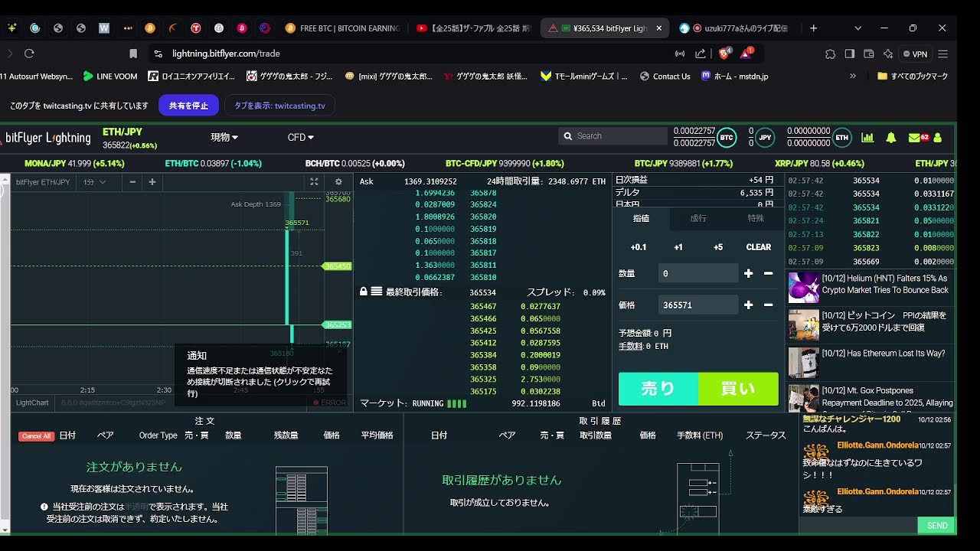Toggle the order book lock icon
The image size is (980, 551).
coord(364,292)
